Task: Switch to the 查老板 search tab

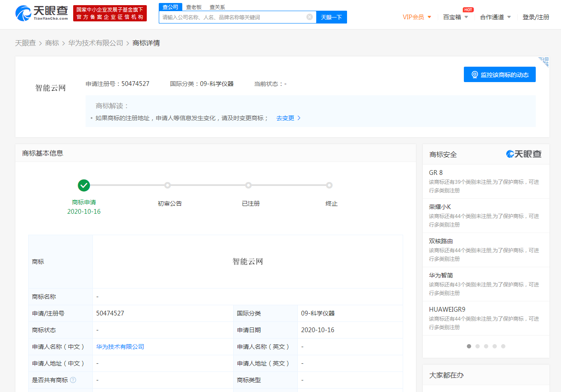Action: tap(194, 7)
